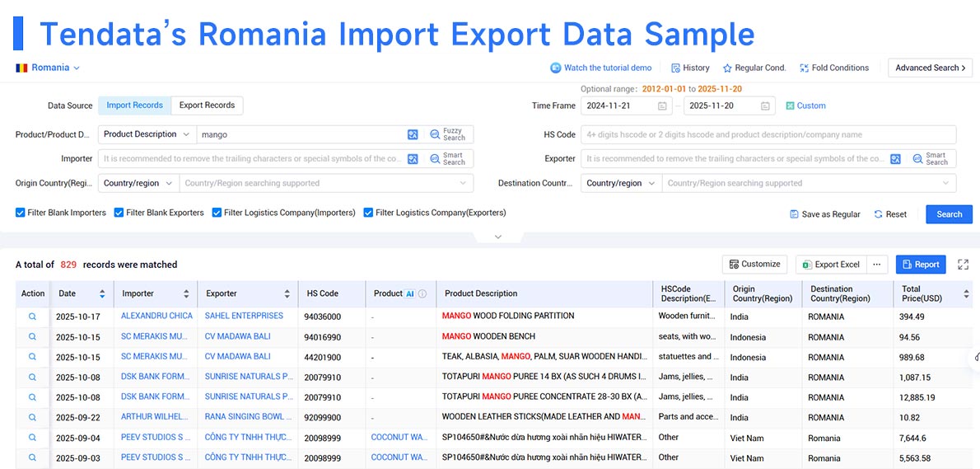980x469 pixels.
Task: Open Regular Cond. saved conditions
Action: click(754, 68)
